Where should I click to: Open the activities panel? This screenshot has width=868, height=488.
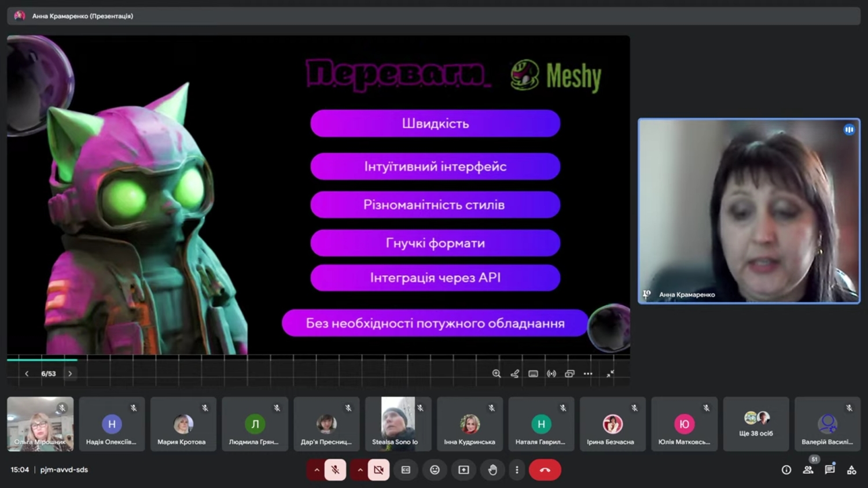click(x=852, y=470)
